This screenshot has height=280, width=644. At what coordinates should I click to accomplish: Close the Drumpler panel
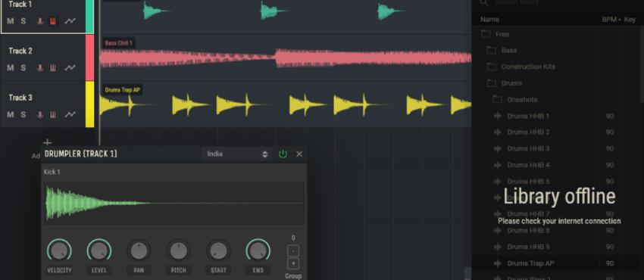(299, 154)
